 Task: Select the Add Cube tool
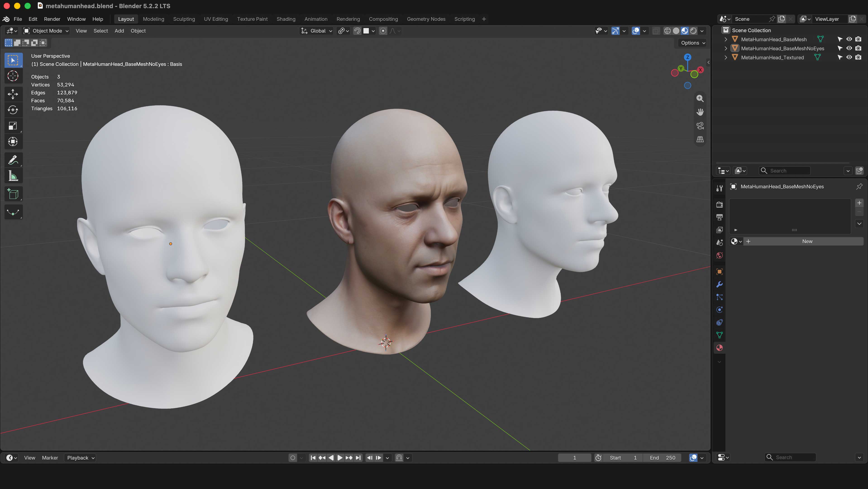13,194
